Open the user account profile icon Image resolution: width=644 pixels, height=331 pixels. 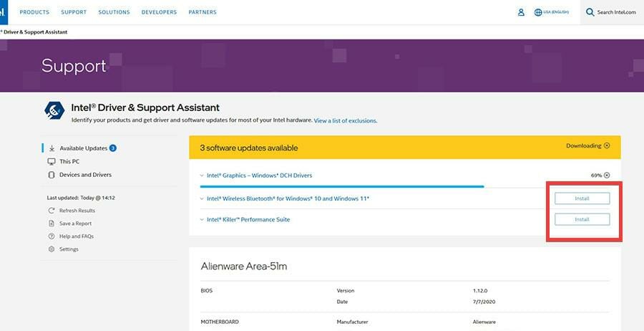coord(521,12)
